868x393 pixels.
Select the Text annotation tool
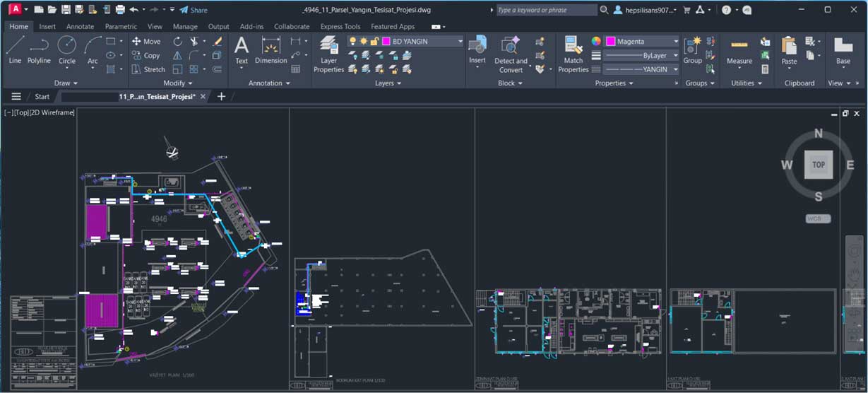(242, 50)
